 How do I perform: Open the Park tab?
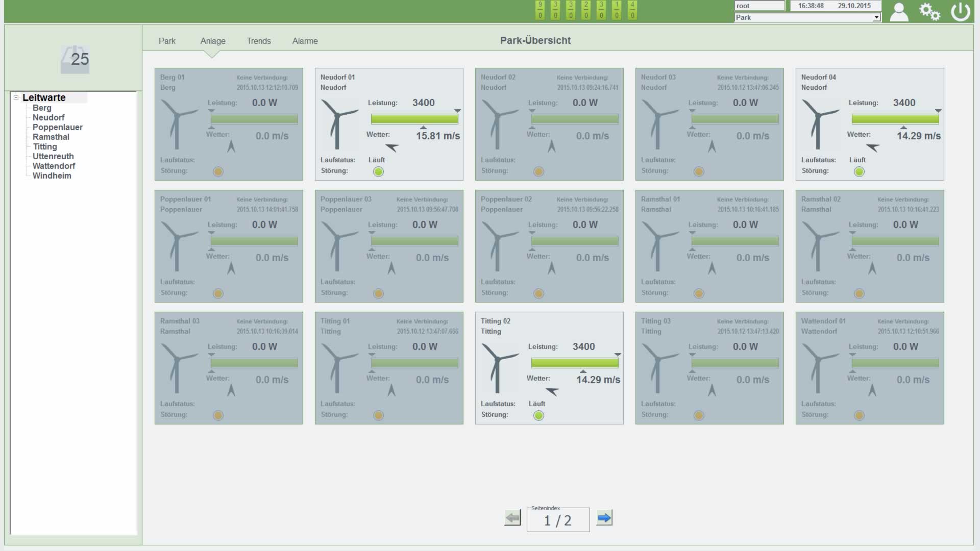click(167, 41)
